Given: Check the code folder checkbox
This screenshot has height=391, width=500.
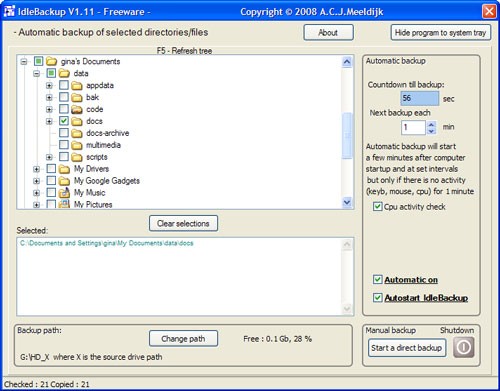Looking at the screenshot, I should point(64,109).
